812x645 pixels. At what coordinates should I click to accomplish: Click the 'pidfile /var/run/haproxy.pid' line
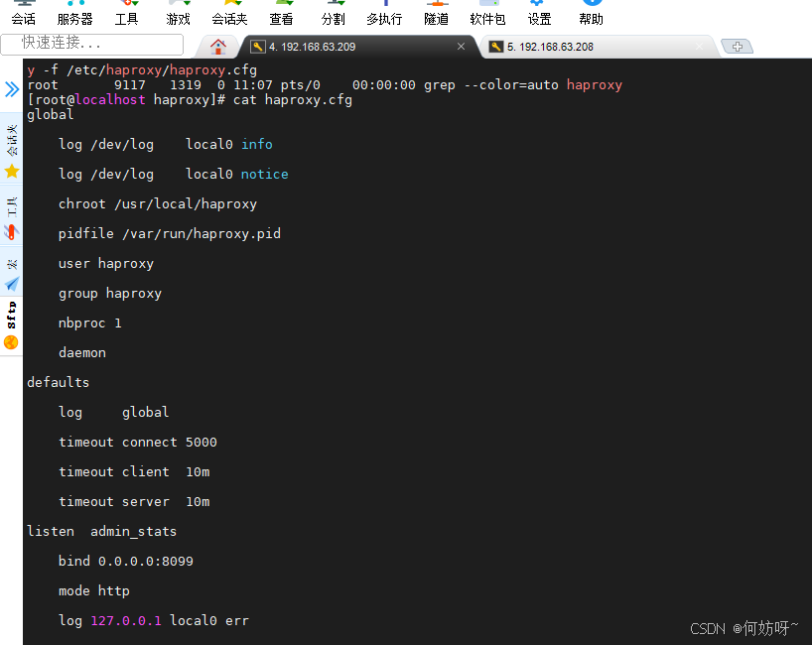pyautogui.click(x=170, y=233)
